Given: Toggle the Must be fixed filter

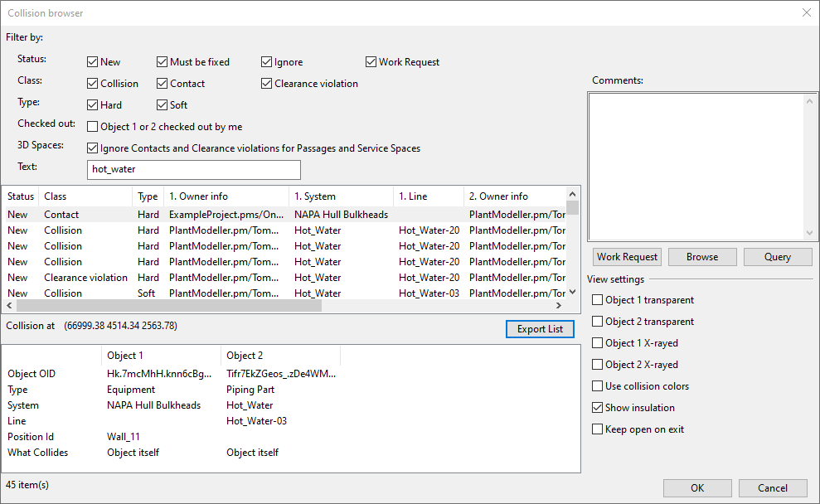Looking at the screenshot, I should tap(163, 62).
